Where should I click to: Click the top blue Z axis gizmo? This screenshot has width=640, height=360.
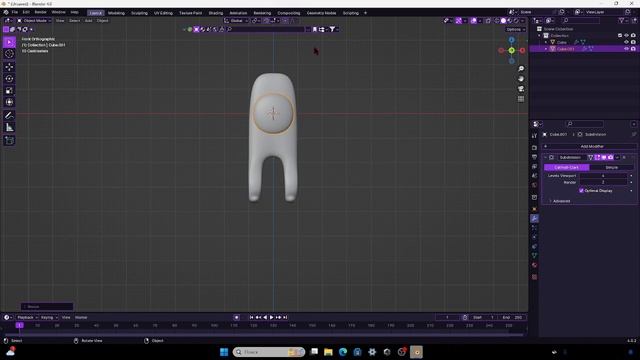click(511, 40)
